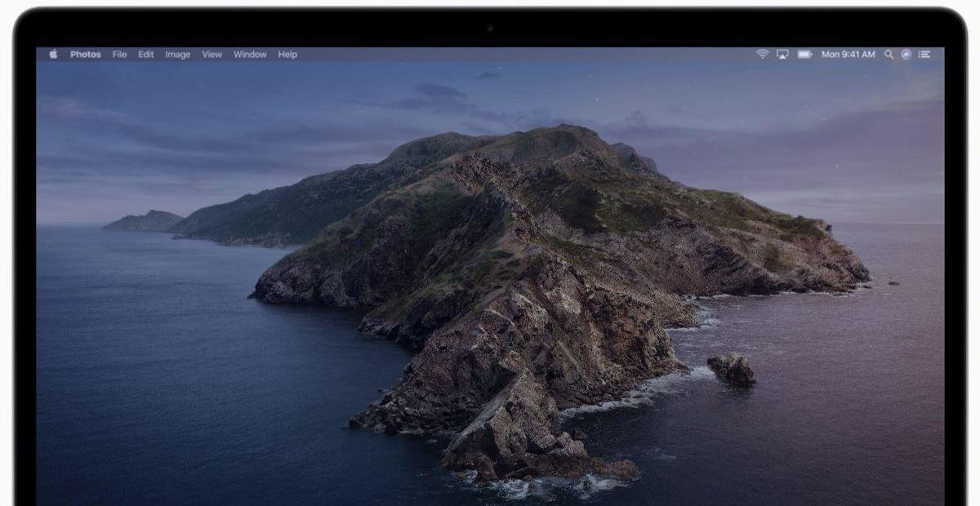Viewport: 980px width, 506px height.
Task: Open the Window menu
Action: pyautogui.click(x=250, y=55)
